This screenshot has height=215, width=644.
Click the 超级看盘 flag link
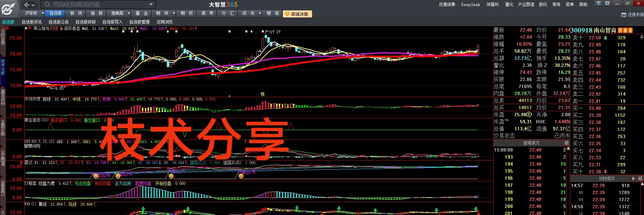click(x=70, y=29)
